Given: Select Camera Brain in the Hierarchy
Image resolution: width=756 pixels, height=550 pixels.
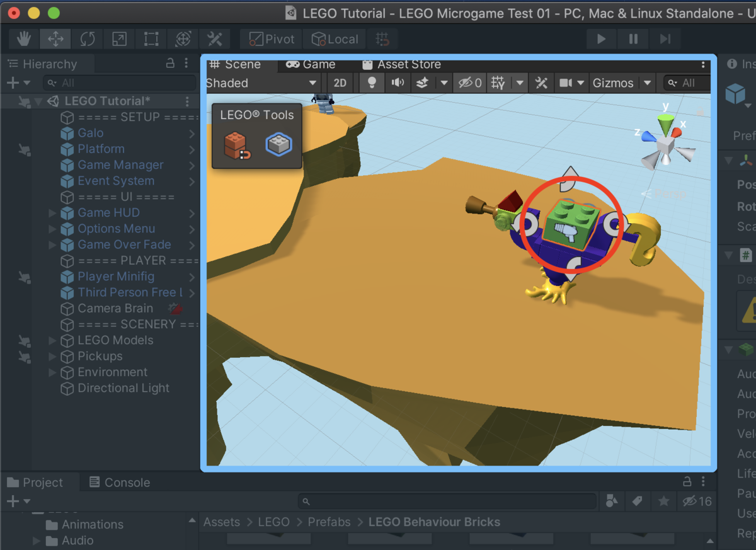Looking at the screenshot, I should point(115,308).
